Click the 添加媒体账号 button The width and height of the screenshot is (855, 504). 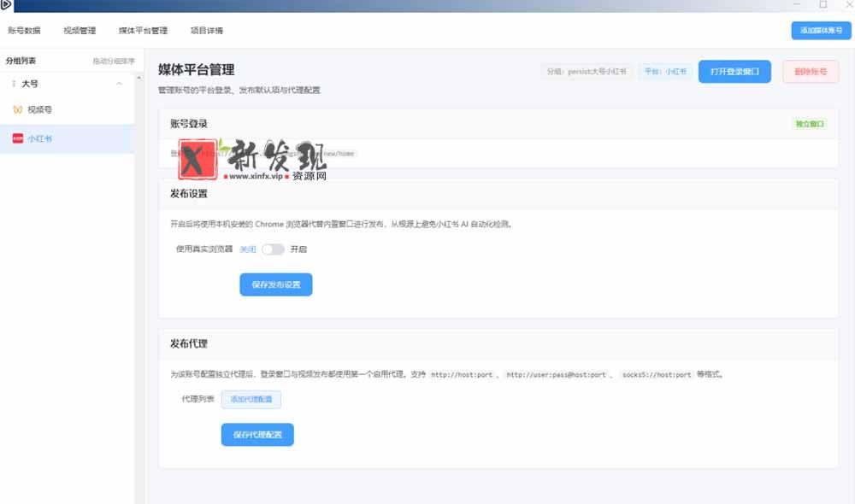(x=821, y=31)
